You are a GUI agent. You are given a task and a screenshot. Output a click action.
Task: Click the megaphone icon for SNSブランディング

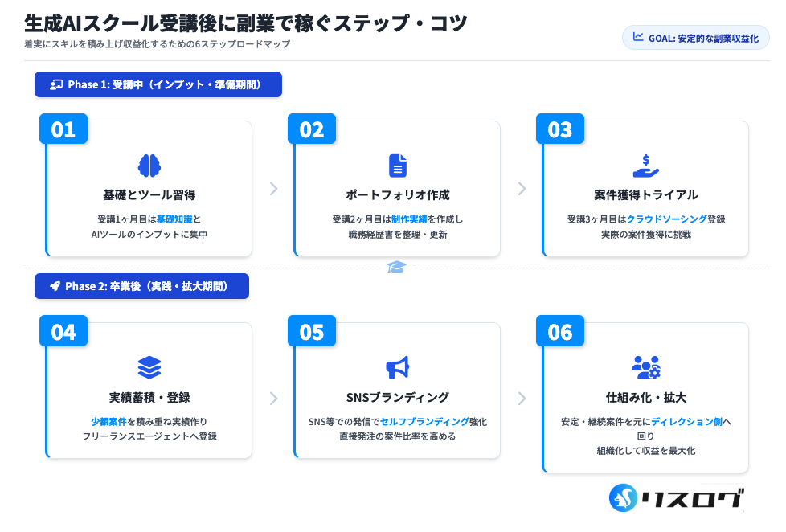(x=397, y=367)
